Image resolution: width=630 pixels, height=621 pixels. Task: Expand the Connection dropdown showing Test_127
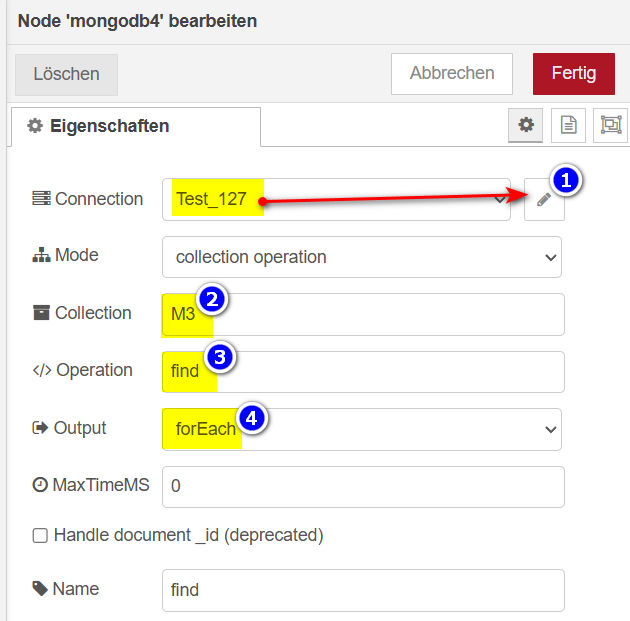click(x=336, y=200)
